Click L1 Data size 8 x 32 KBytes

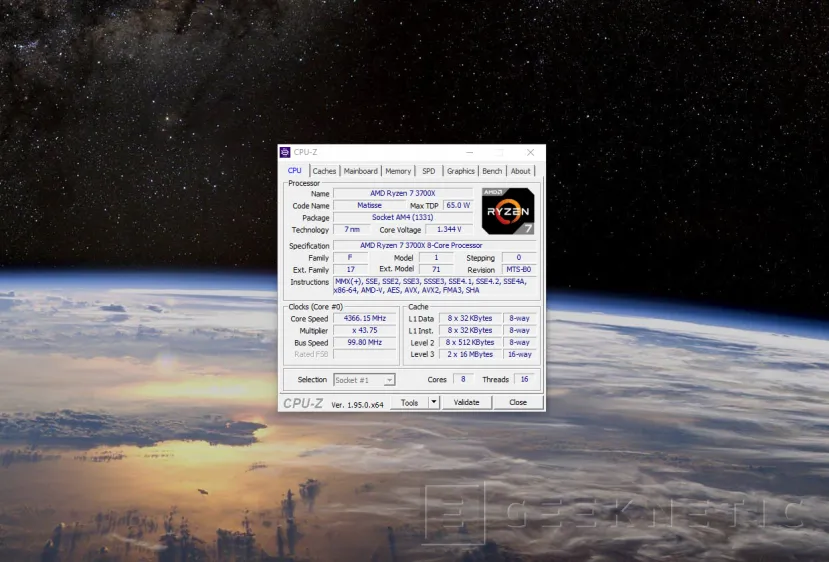(469, 318)
